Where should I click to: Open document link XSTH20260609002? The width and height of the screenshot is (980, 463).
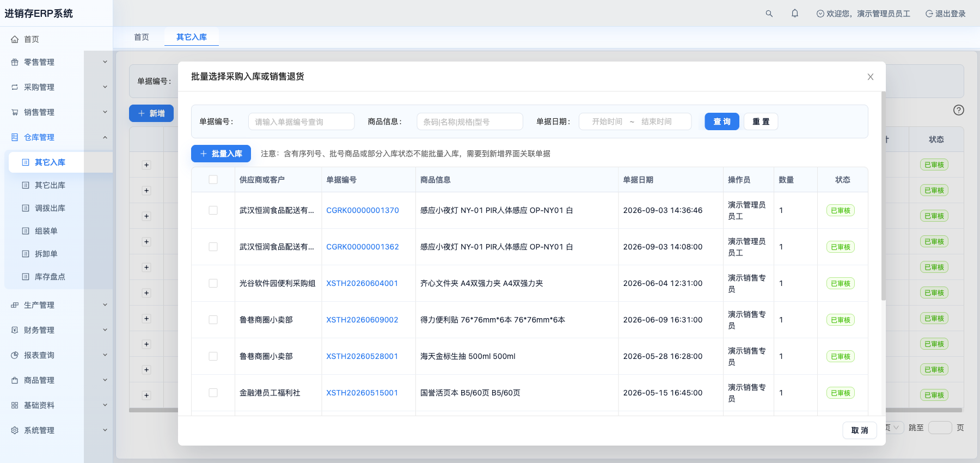point(362,320)
